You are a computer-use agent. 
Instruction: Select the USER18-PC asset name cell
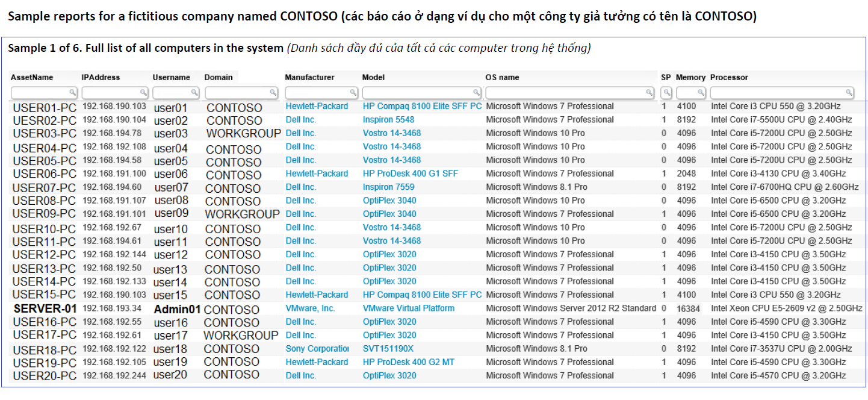click(x=45, y=350)
